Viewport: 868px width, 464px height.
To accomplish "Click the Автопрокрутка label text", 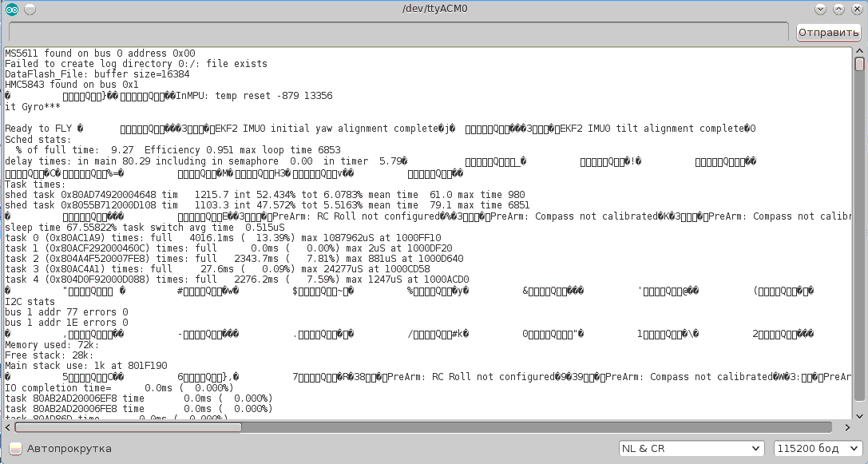I will coord(69,449).
